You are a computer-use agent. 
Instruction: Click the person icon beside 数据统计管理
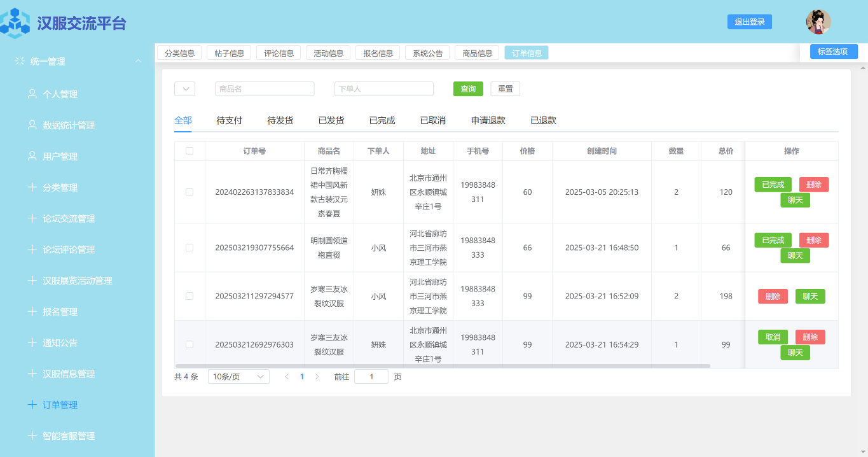point(32,125)
